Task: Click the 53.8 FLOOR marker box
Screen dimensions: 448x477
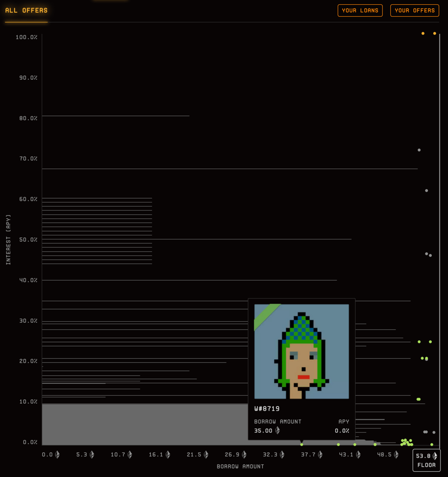Action: (426, 460)
